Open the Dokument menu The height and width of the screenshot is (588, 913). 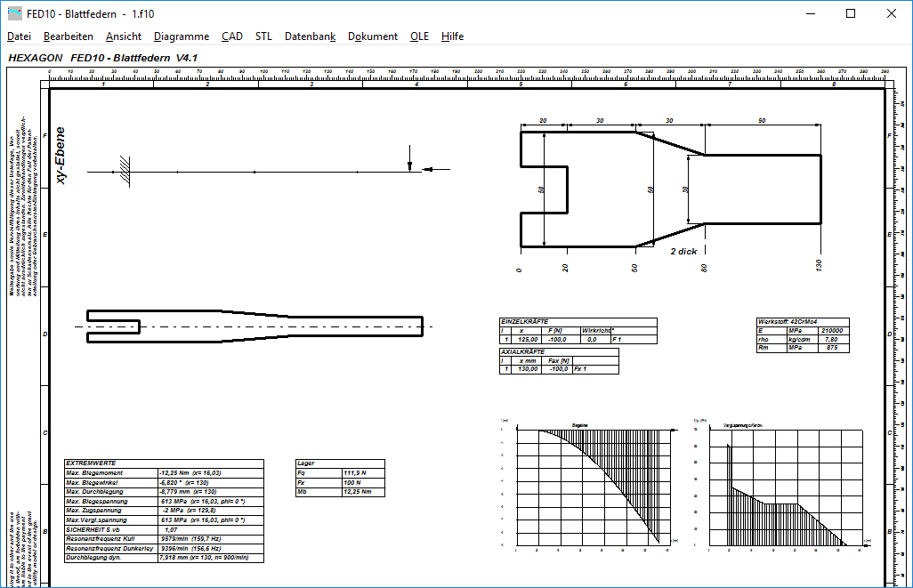click(x=373, y=36)
